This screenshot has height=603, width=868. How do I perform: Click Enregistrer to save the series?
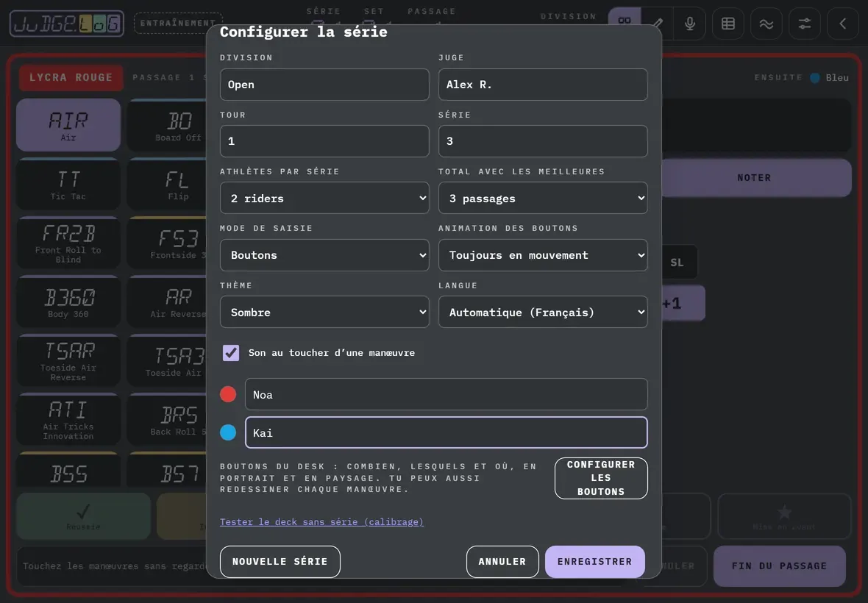pos(594,562)
